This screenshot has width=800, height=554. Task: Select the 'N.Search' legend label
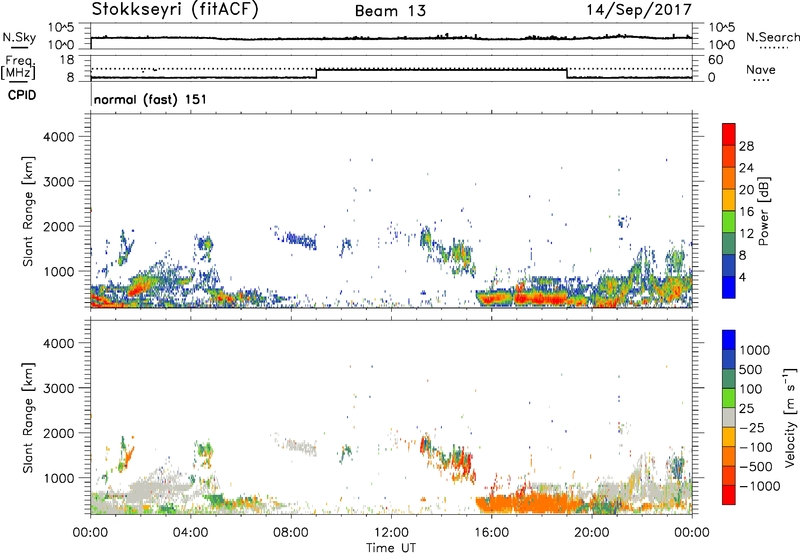click(773, 37)
